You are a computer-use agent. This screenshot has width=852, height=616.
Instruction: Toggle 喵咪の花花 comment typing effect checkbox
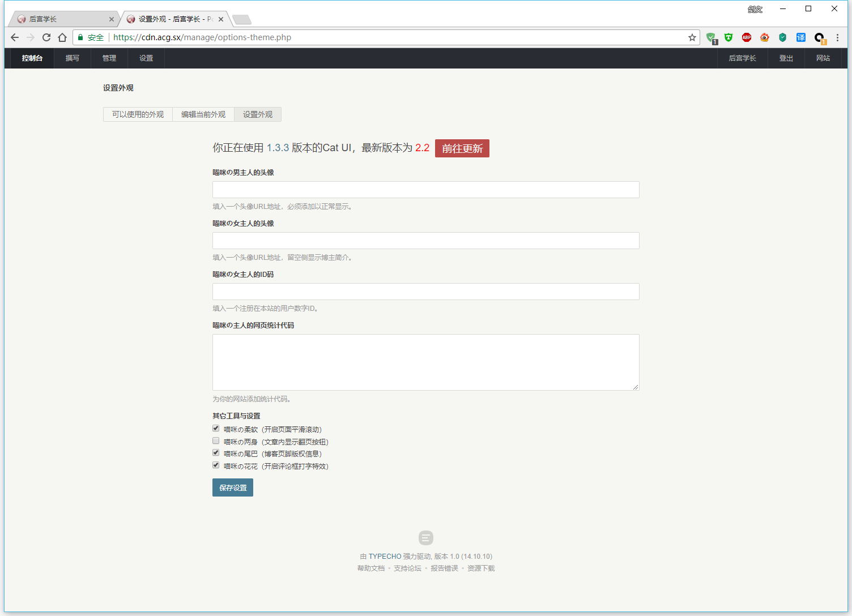tap(216, 465)
